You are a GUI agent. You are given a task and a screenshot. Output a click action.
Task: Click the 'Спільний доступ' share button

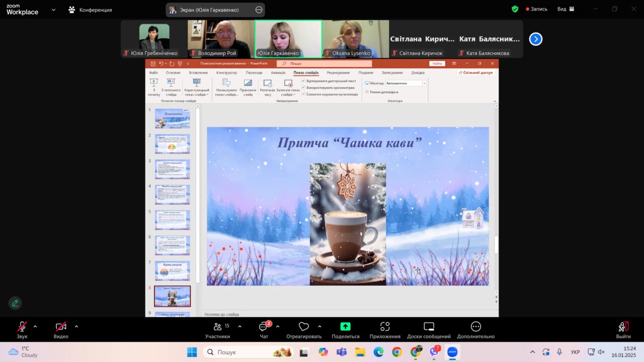click(476, 72)
